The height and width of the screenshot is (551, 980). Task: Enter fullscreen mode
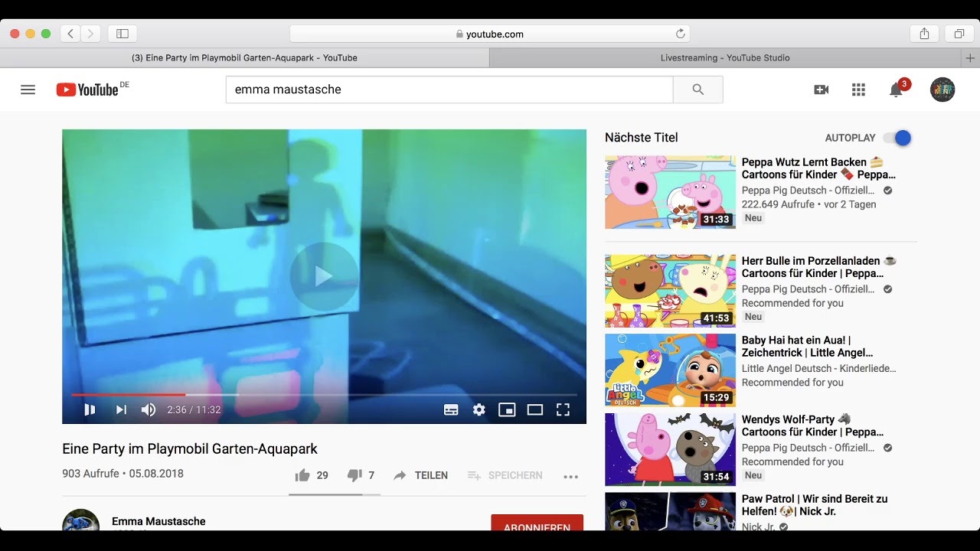pos(563,409)
